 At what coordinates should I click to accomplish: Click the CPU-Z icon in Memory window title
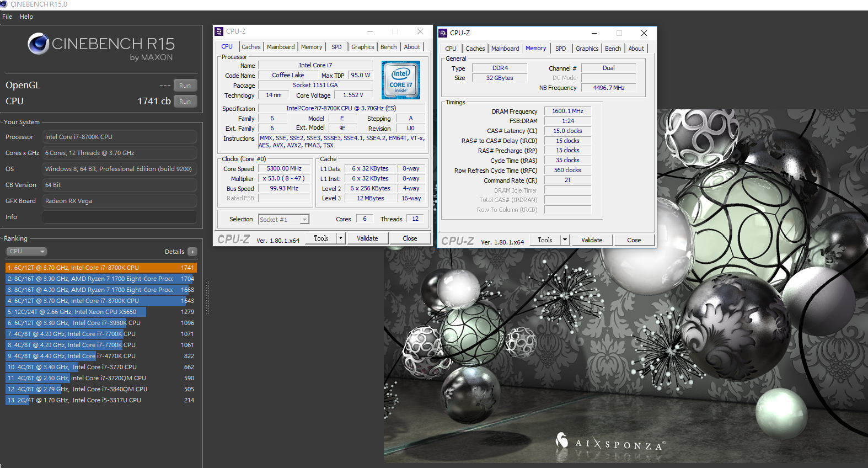(443, 33)
